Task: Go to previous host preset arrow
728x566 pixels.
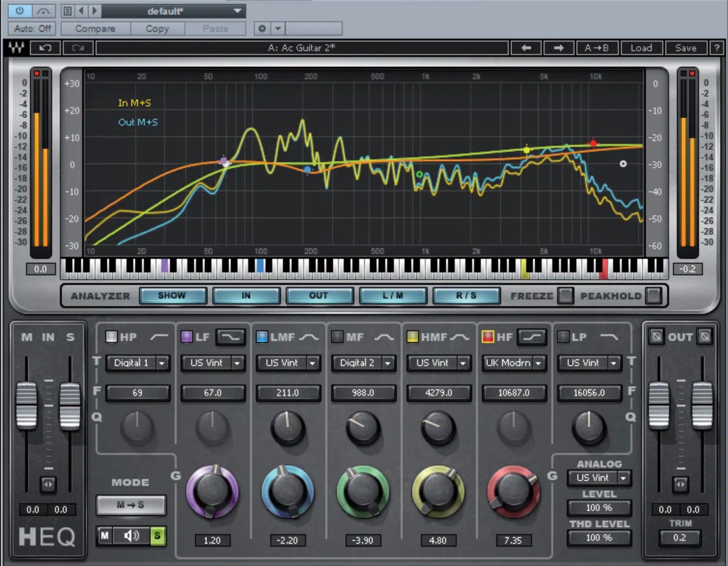Action: tap(81, 11)
